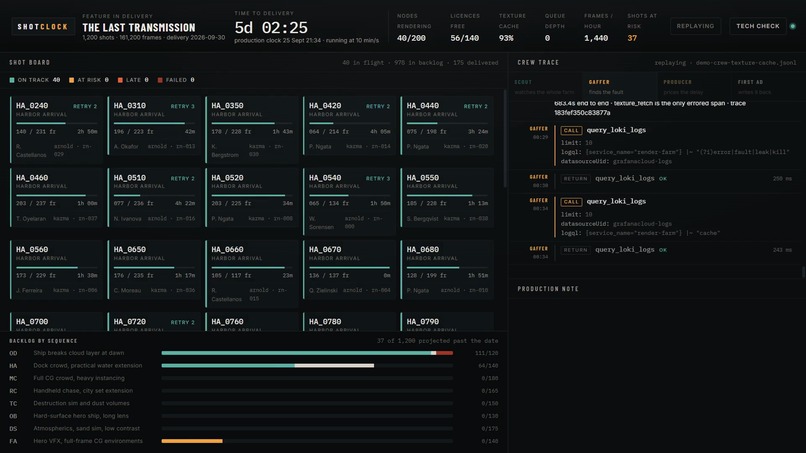Open shot card HA_0240
This screenshot has height=453, width=806.
click(56, 130)
